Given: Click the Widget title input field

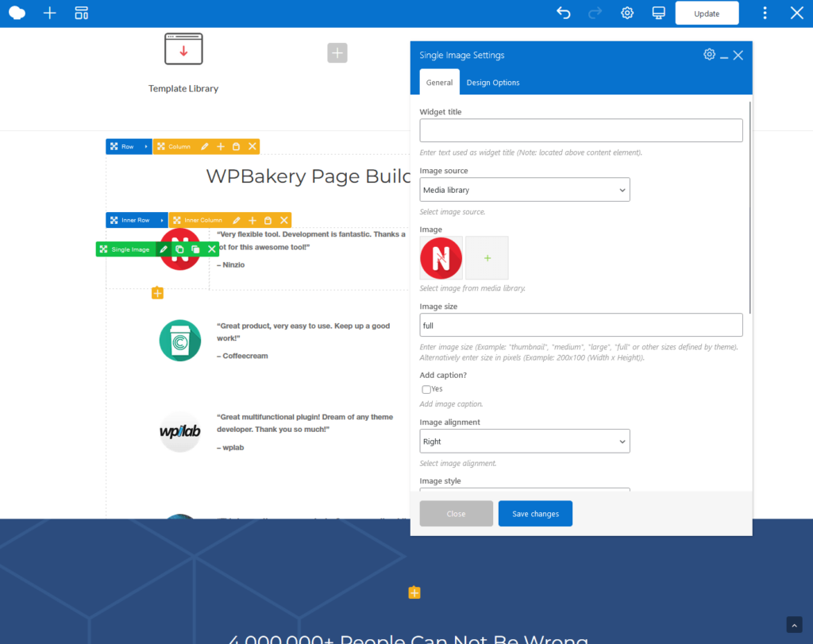Looking at the screenshot, I should point(580,130).
